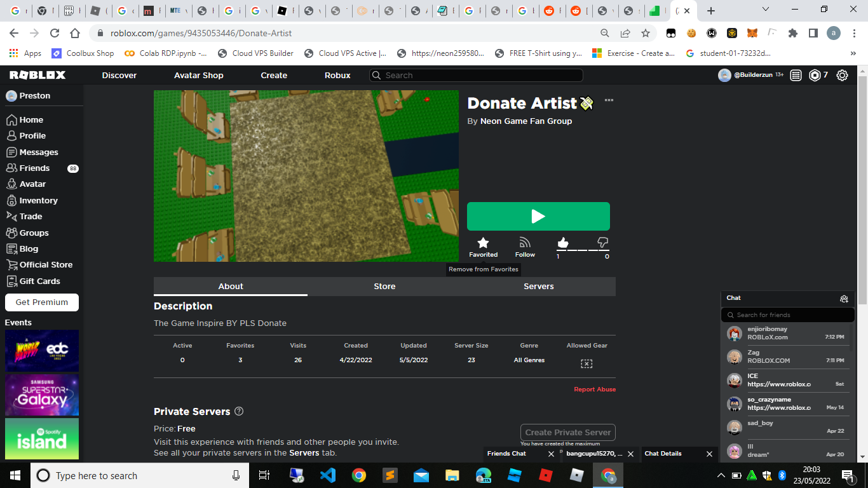Open the three-dot menu beside game title
The height and width of the screenshot is (488, 868).
coord(609,100)
